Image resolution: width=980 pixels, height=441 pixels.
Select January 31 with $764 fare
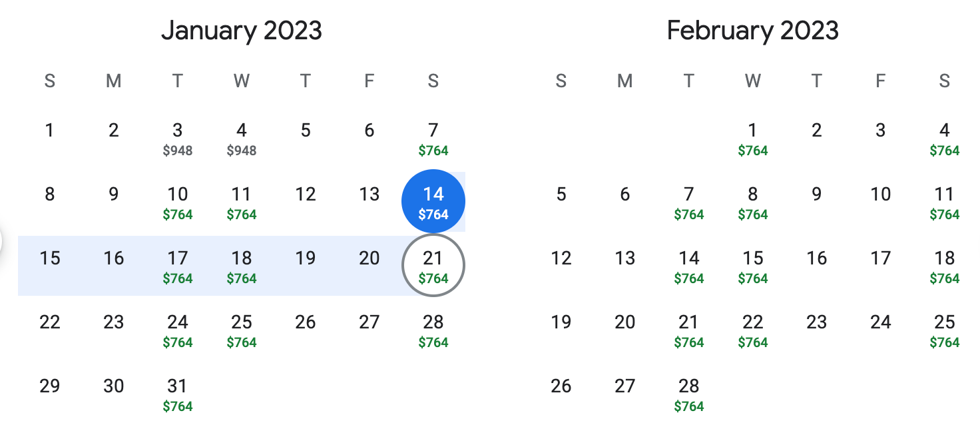(x=177, y=394)
